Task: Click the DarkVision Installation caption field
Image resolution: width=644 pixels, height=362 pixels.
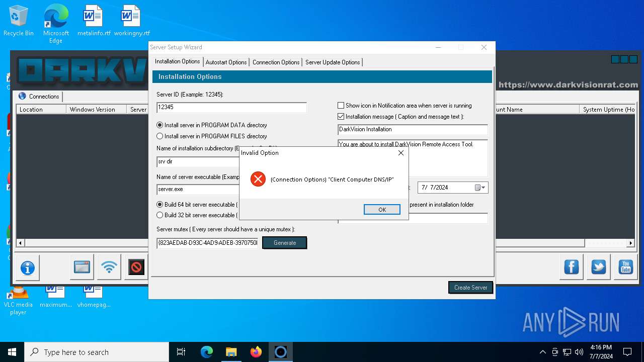Action: 413,129
